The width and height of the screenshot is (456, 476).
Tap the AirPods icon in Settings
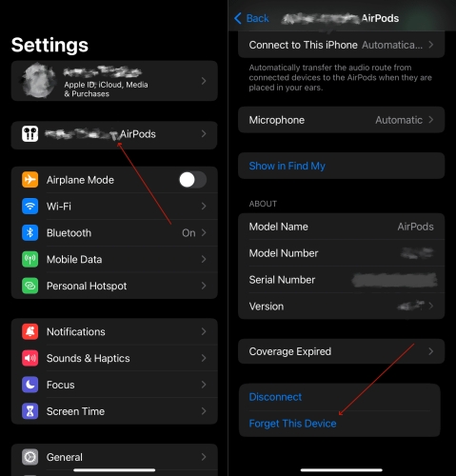point(30,134)
